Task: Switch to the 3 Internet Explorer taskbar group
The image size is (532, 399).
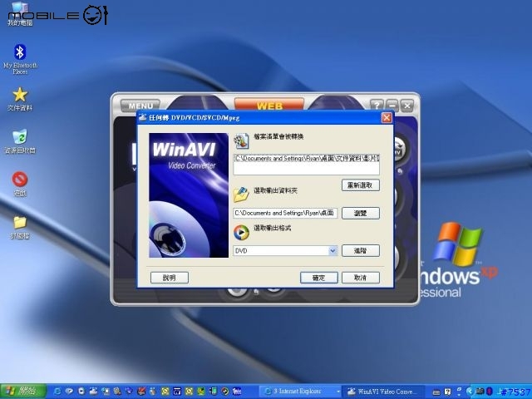Action: [x=298, y=392]
